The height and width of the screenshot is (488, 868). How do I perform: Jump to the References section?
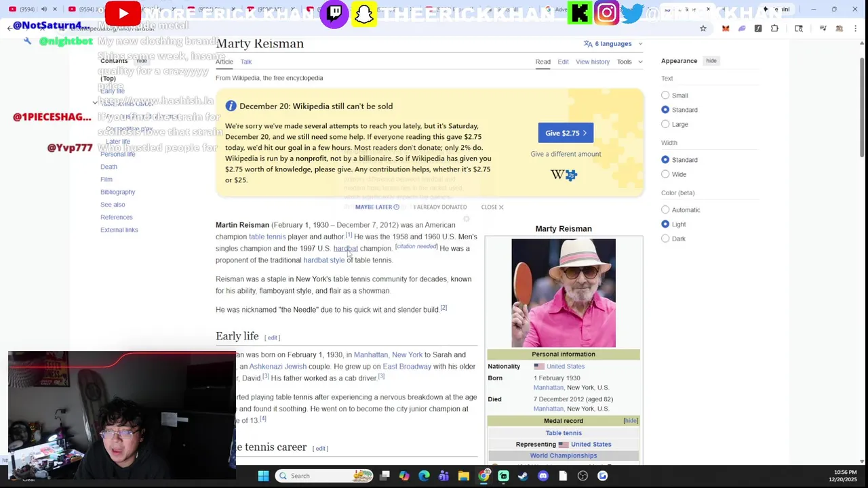coord(117,217)
